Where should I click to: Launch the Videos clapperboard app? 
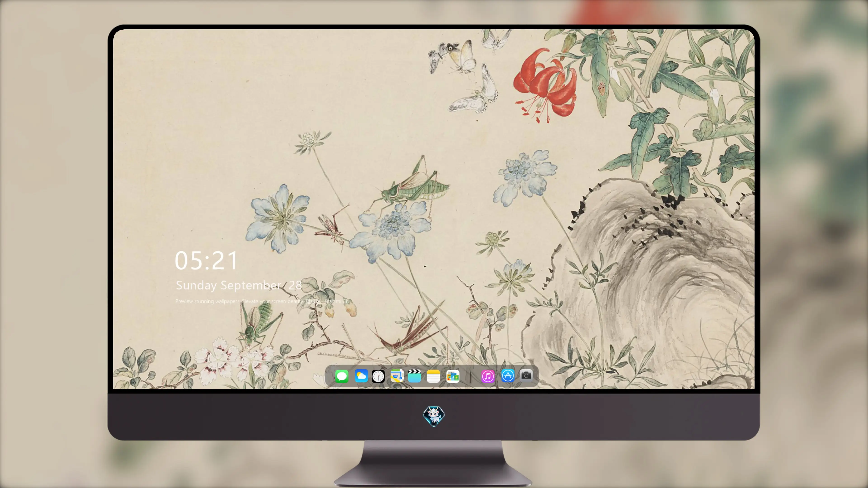click(415, 376)
